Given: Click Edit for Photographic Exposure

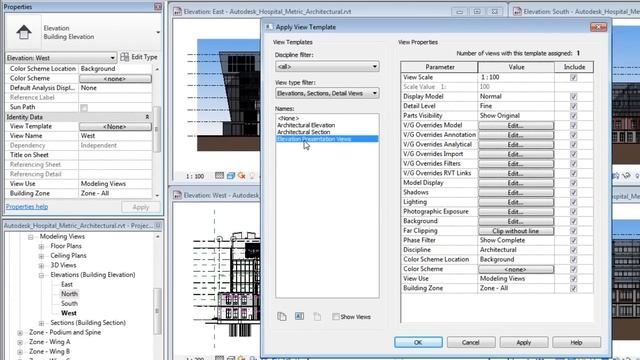Looking at the screenshot, I should [x=516, y=211].
